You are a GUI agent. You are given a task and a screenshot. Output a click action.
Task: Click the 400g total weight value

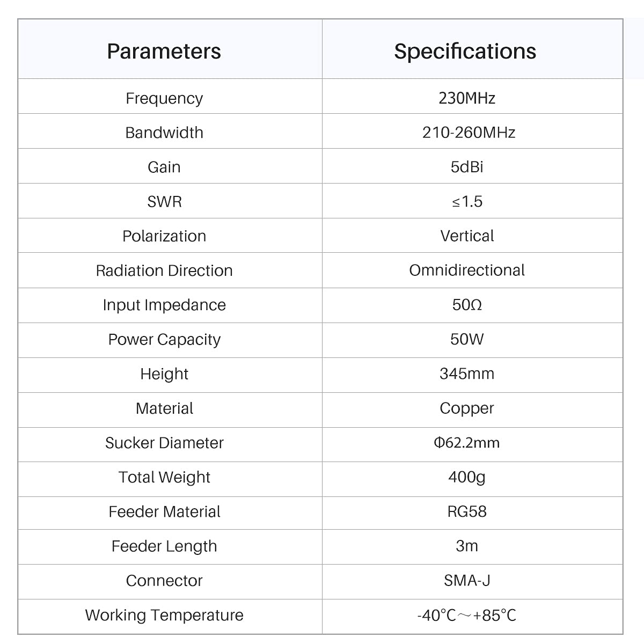coord(467,477)
